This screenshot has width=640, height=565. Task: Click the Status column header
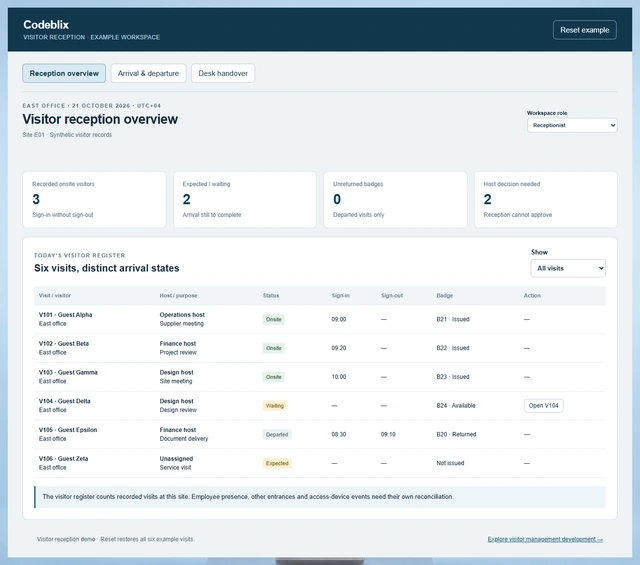pyautogui.click(x=271, y=296)
